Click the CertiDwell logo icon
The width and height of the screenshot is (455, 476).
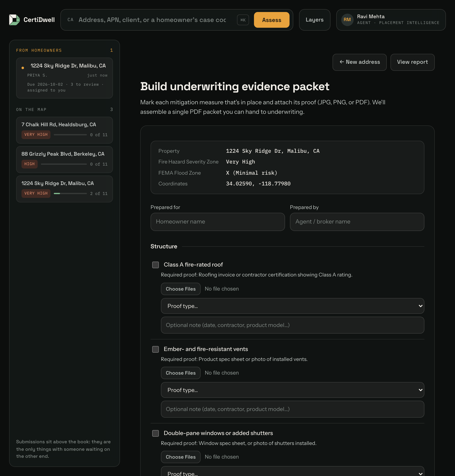click(14, 20)
